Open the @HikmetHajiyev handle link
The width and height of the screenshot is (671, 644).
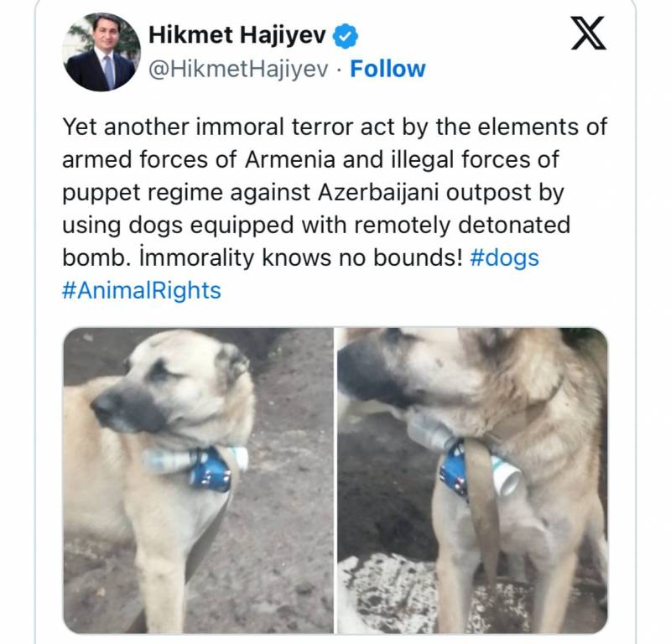238,70
